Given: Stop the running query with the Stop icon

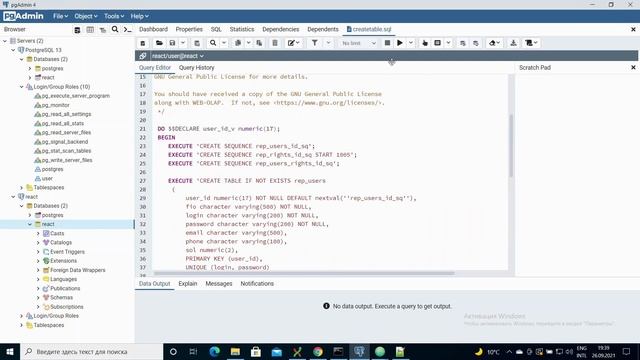Looking at the screenshot, I should [x=387, y=43].
